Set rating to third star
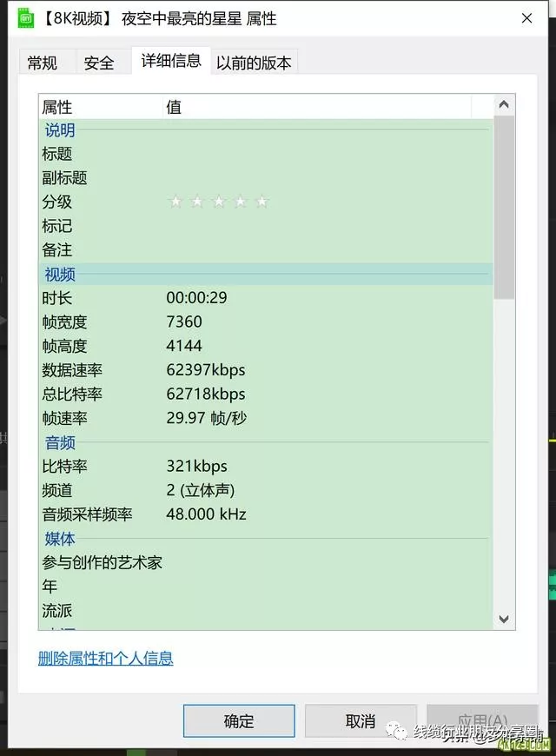This screenshot has height=756, width=556. pyautogui.click(x=219, y=202)
